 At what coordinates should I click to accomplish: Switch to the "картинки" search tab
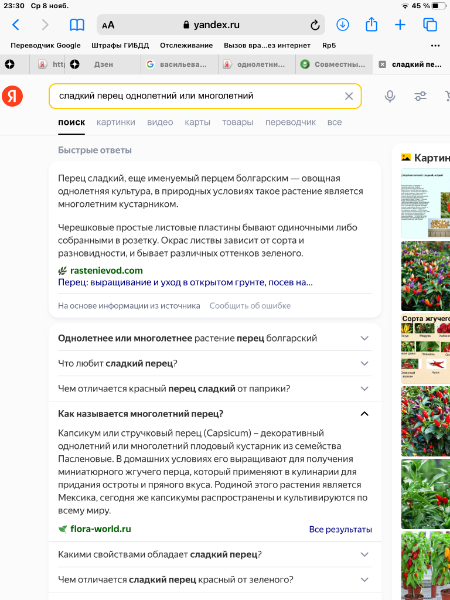pyautogui.click(x=116, y=122)
